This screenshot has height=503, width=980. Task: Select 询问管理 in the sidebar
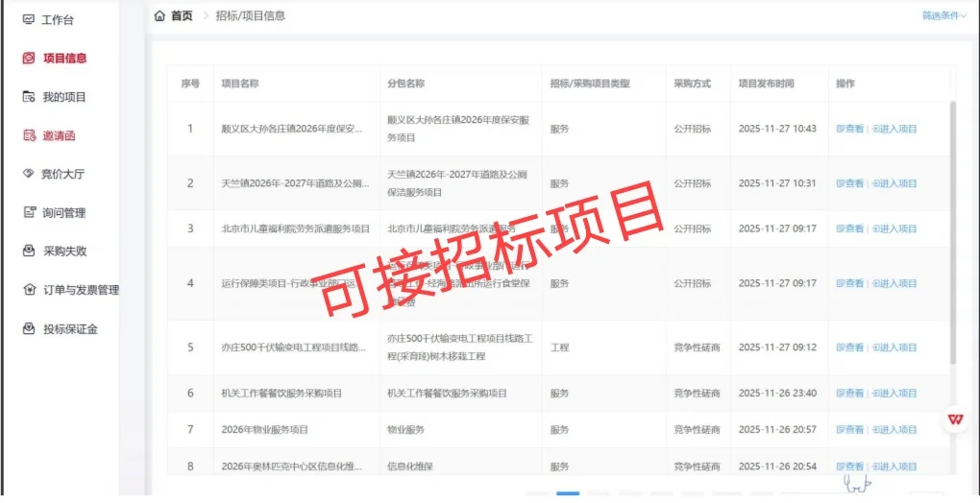click(x=63, y=213)
